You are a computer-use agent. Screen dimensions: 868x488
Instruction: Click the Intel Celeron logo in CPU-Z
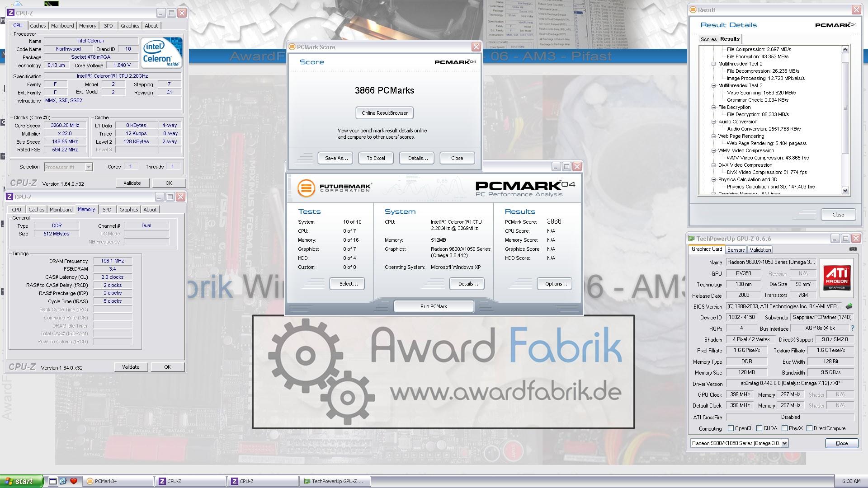[x=161, y=52]
